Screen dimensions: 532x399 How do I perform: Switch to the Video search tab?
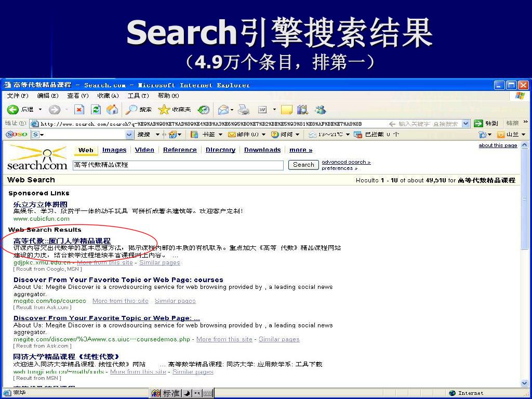[144, 150]
